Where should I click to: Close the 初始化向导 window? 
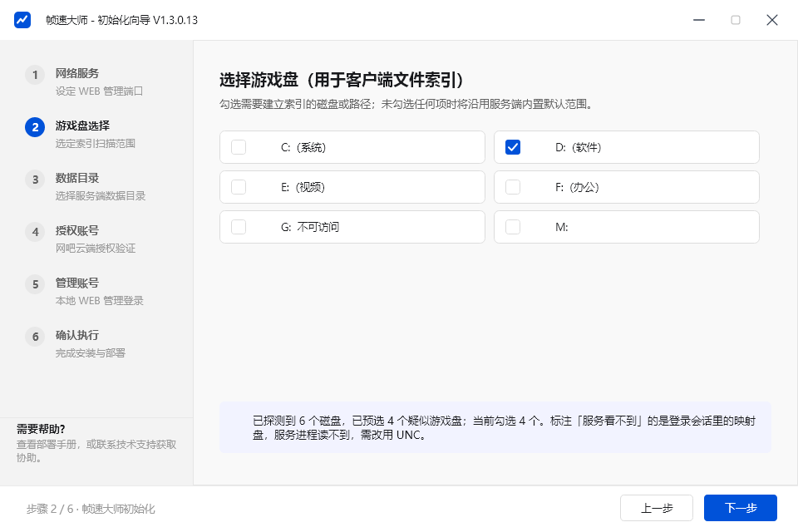772,20
